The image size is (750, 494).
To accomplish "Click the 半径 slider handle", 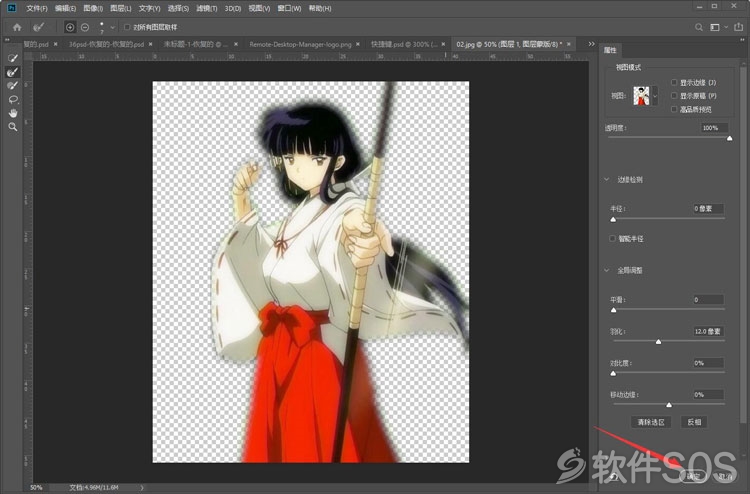I will [613, 220].
